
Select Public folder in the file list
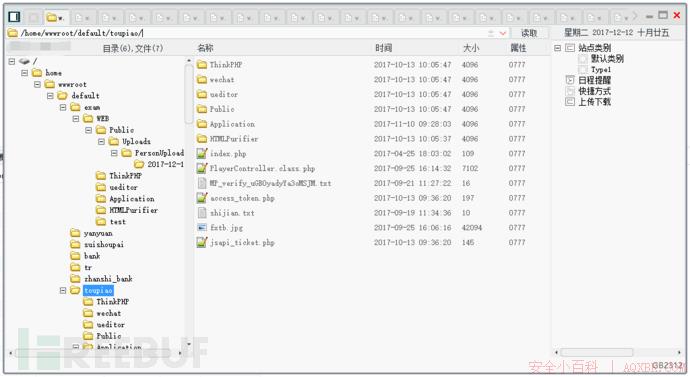click(222, 109)
